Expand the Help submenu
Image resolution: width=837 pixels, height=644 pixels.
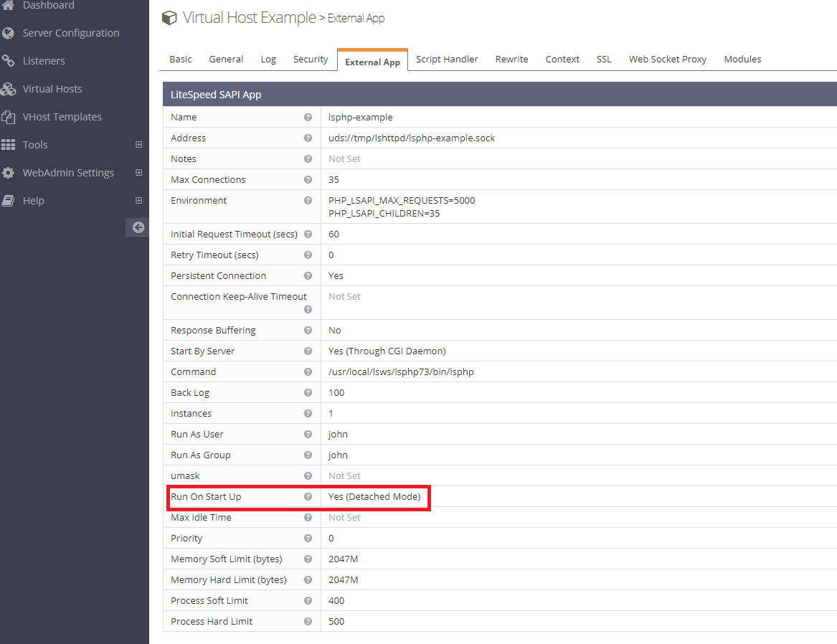[x=139, y=201]
